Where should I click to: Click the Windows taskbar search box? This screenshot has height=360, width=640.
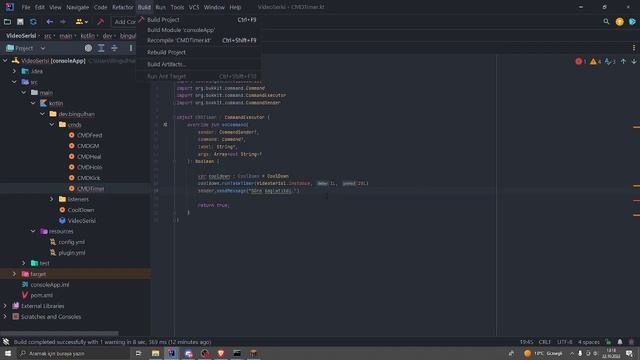point(73,353)
